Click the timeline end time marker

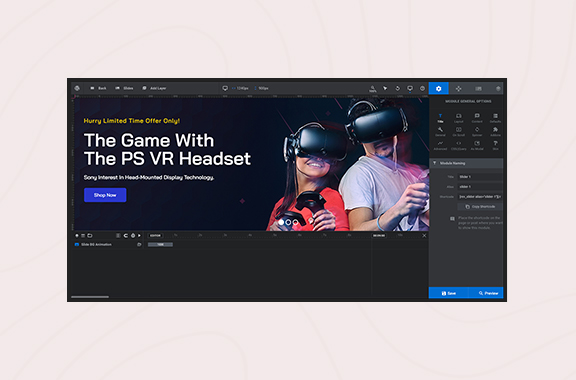pyautogui.click(x=379, y=236)
